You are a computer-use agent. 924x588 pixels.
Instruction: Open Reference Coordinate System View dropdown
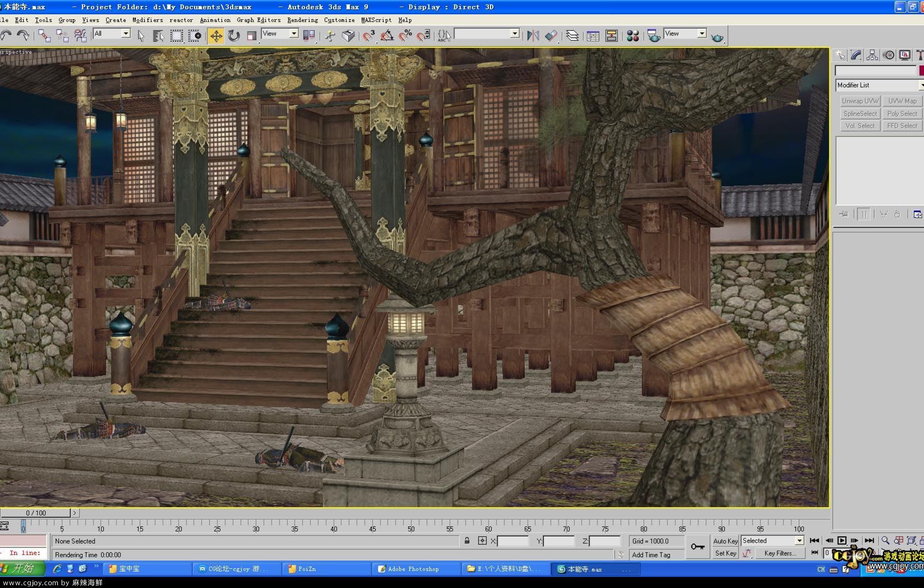tap(280, 34)
